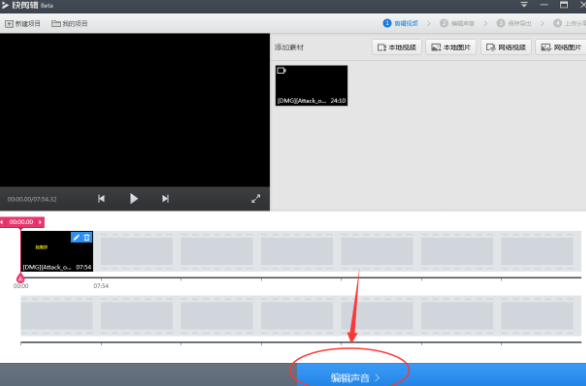Nudge playhead time left with arrow

click(x=2, y=222)
